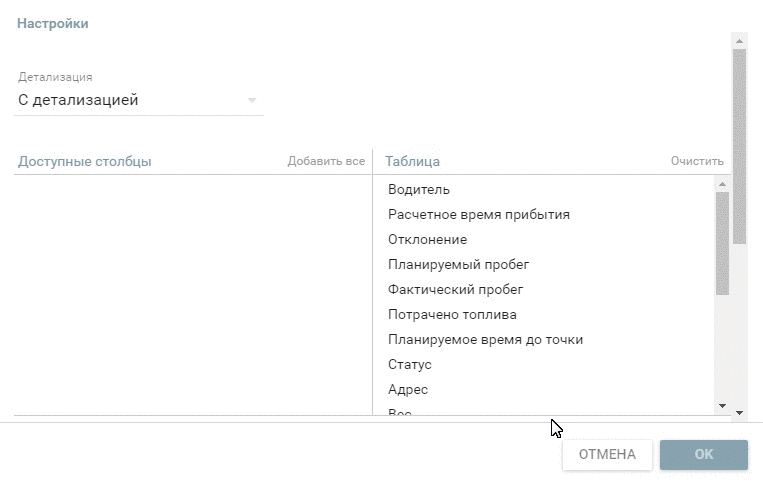The image size is (763, 482).
Task: Click 'Очистить' to clear the table
Action: click(x=697, y=161)
